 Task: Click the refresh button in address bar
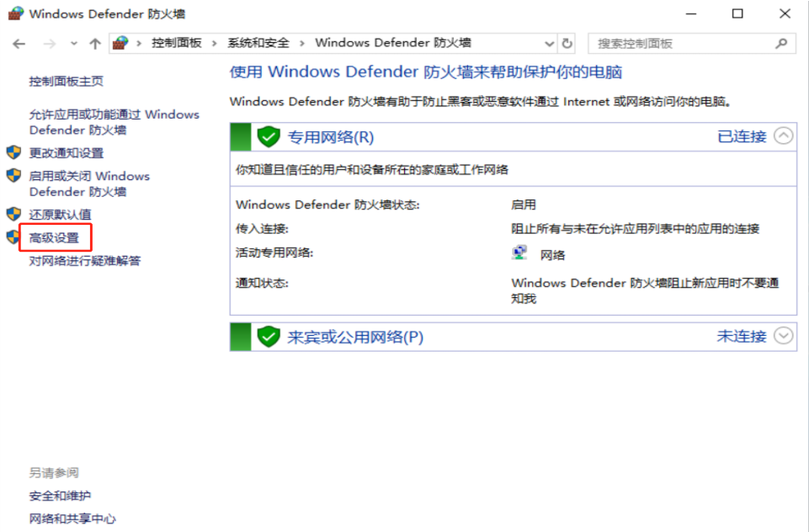click(x=567, y=43)
